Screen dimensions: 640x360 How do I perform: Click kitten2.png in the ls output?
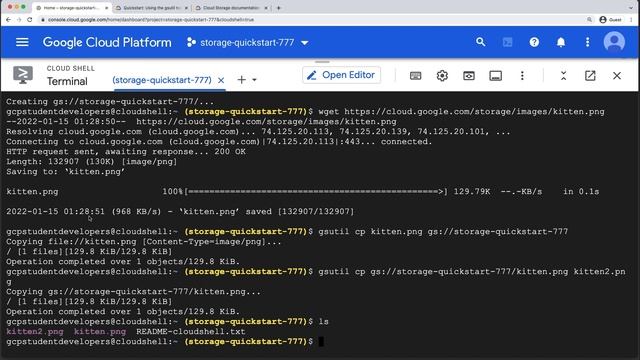(x=35, y=331)
